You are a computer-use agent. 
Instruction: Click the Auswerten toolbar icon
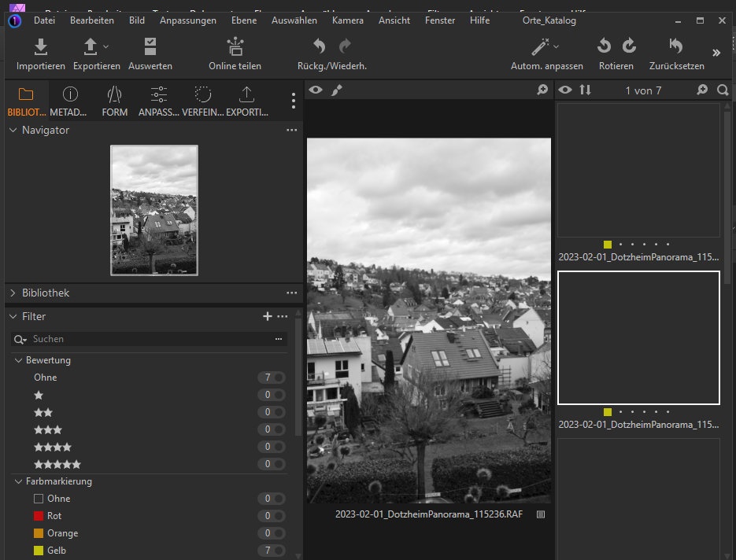150,47
